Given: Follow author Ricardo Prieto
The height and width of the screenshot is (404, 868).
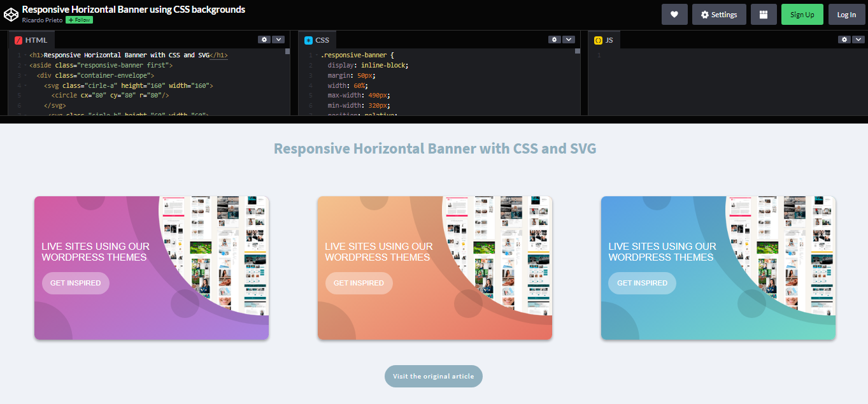Looking at the screenshot, I should (78, 20).
